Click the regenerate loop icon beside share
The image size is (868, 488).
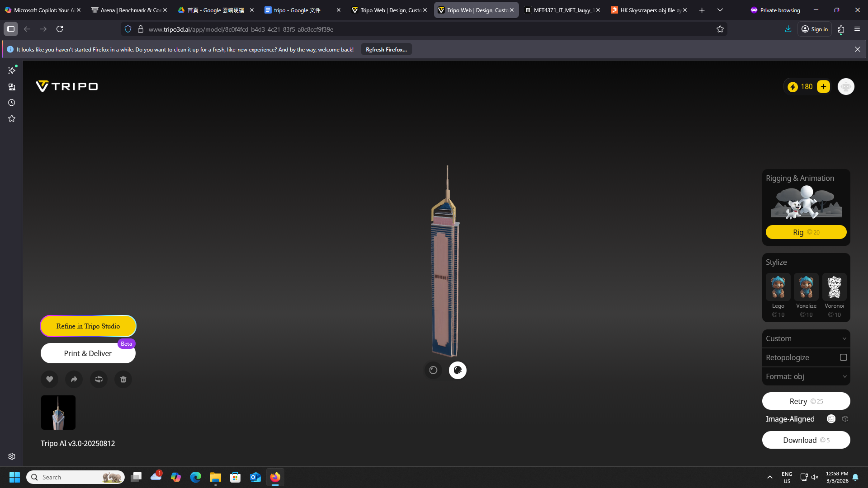(99, 379)
